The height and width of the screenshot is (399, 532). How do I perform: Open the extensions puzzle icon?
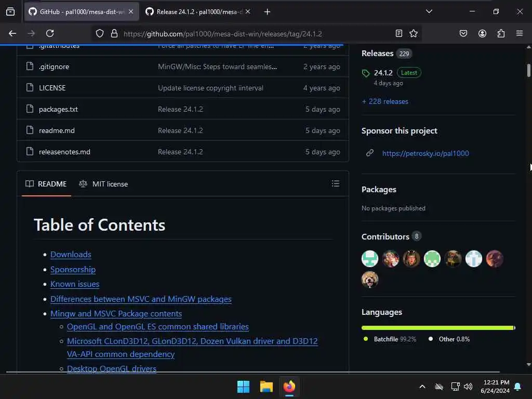[501, 33]
